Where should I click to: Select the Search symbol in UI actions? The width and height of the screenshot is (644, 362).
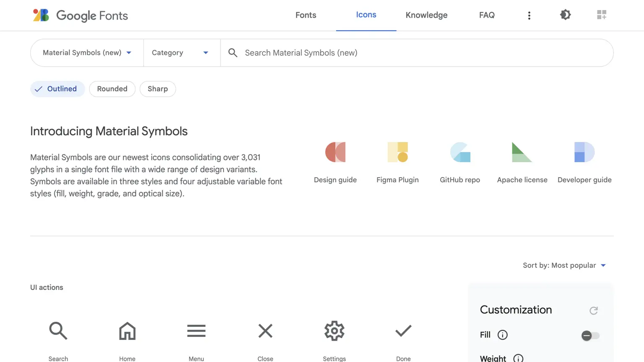(58, 331)
